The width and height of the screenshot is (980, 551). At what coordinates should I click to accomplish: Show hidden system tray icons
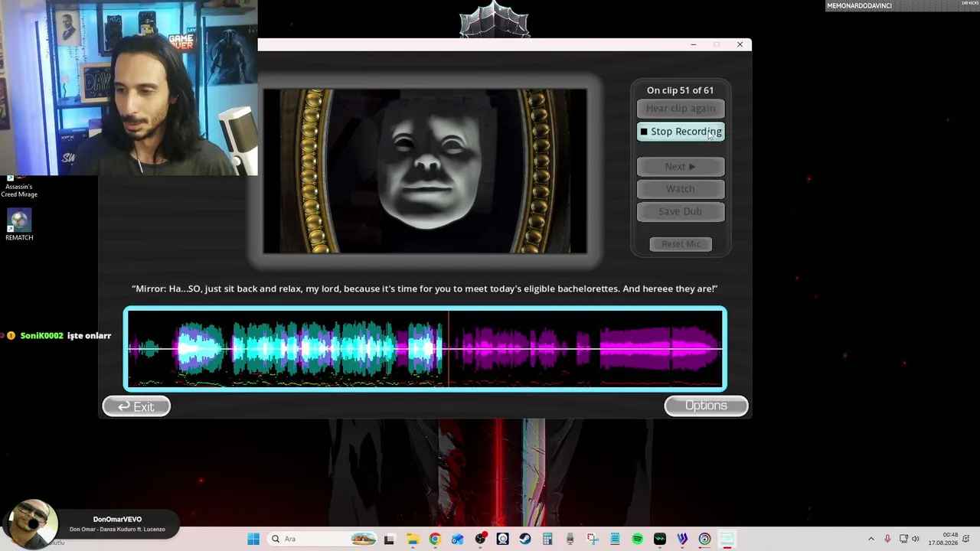coord(871,539)
